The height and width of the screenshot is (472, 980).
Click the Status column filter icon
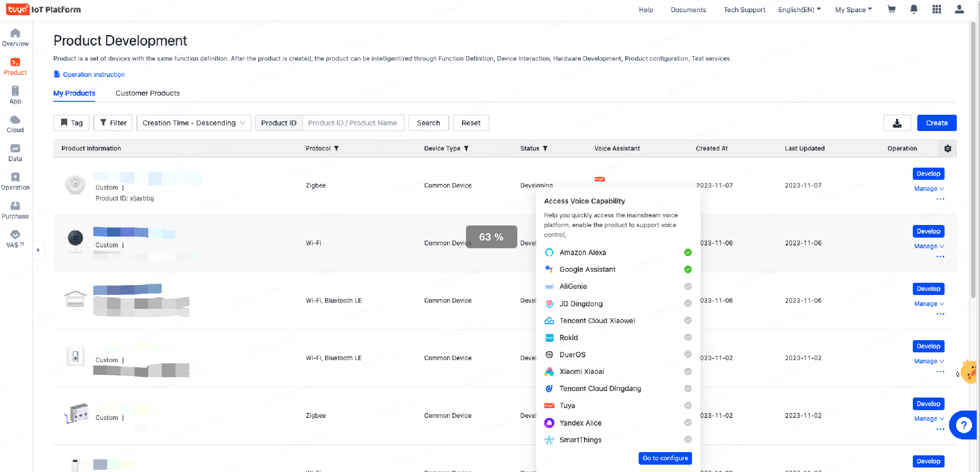click(x=545, y=149)
